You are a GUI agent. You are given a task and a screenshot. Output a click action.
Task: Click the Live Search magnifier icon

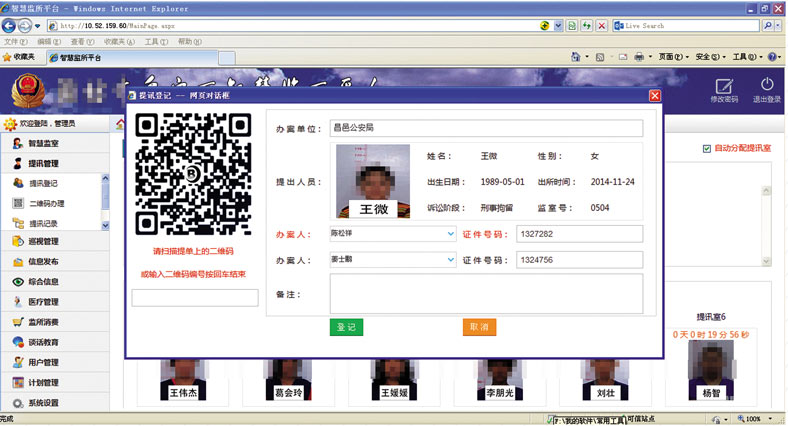click(767, 25)
